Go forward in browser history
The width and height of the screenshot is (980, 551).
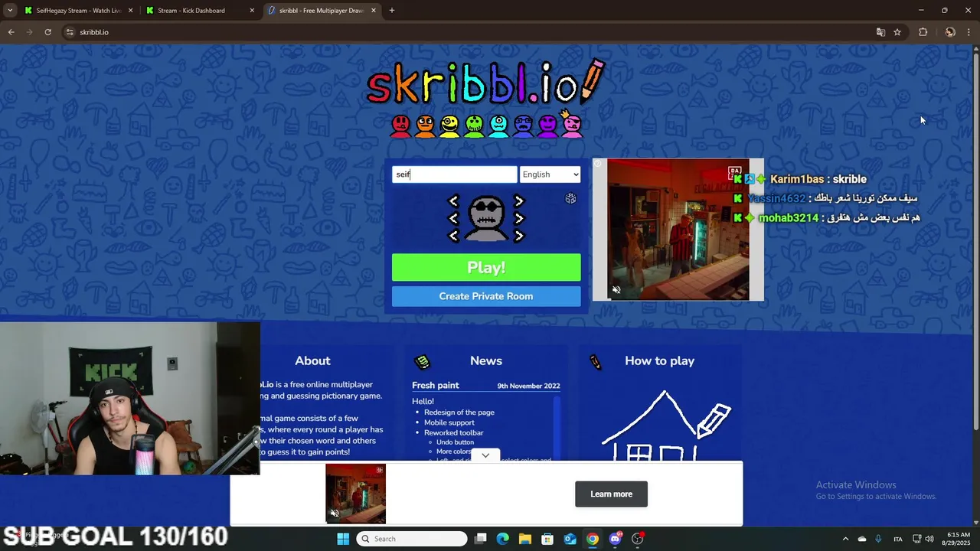point(29,32)
